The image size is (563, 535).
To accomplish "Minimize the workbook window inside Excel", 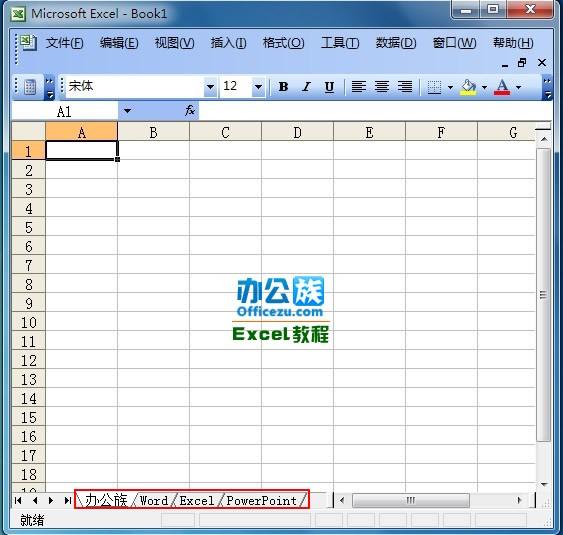I will tap(505, 64).
